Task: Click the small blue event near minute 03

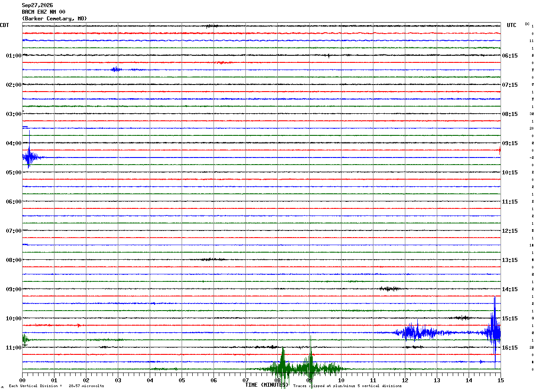Action: coord(117,69)
